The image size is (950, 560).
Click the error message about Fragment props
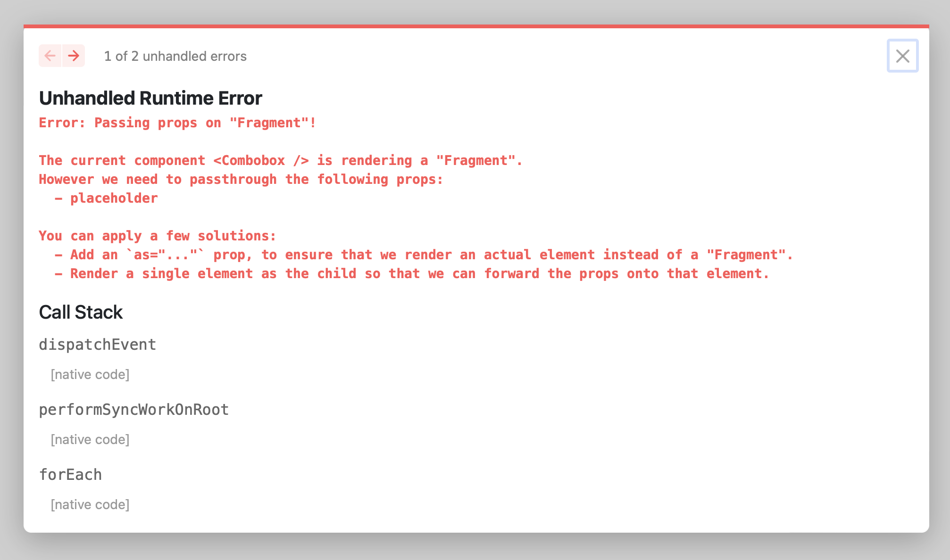pyautogui.click(x=177, y=123)
